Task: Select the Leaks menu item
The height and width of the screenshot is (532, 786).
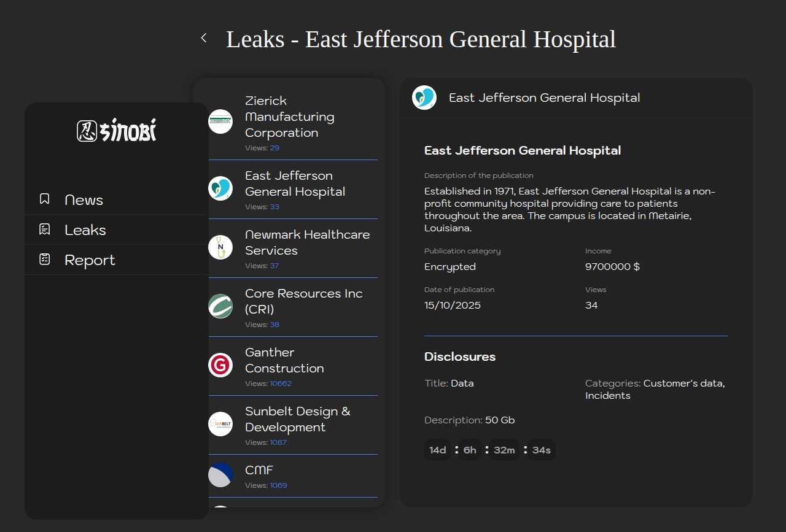Action: [x=85, y=230]
